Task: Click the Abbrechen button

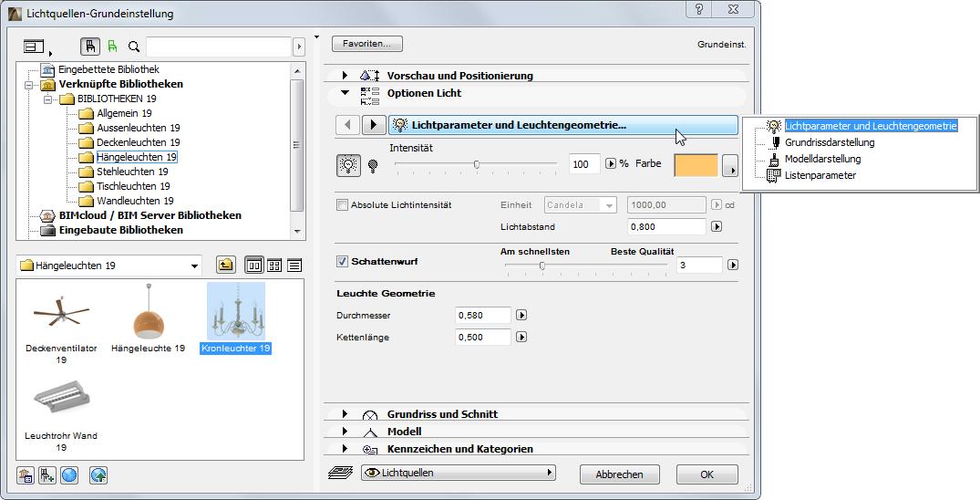Action: coord(619,474)
